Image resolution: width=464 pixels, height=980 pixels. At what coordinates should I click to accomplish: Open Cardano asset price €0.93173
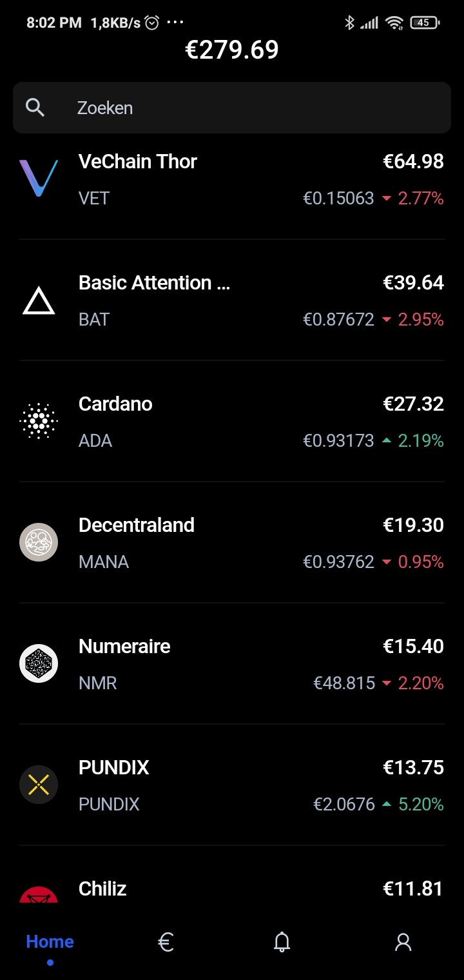pyautogui.click(x=338, y=441)
